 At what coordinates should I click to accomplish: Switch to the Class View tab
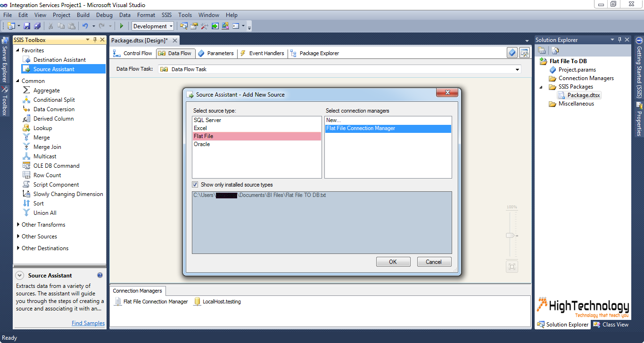click(611, 324)
